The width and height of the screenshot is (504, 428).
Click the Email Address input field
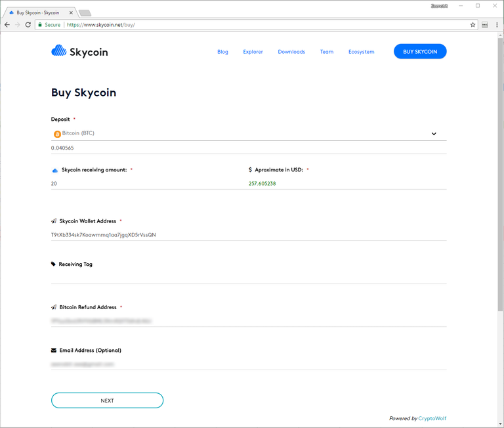pos(249,364)
